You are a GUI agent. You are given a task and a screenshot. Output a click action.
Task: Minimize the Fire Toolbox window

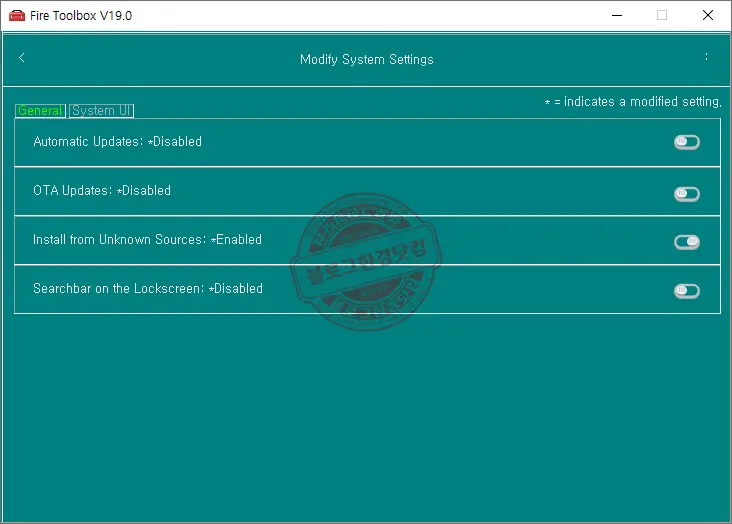[x=617, y=15]
